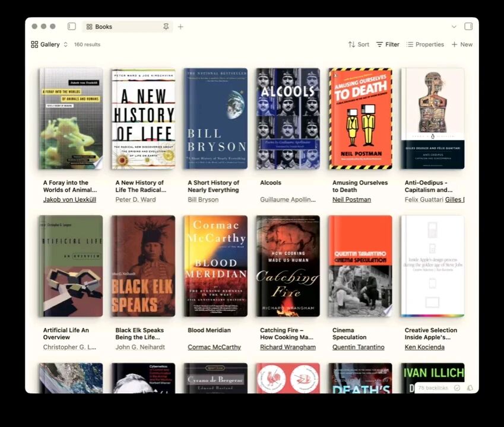
Task: Open the Bill Bryson book cover
Action: tap(215, 119)
